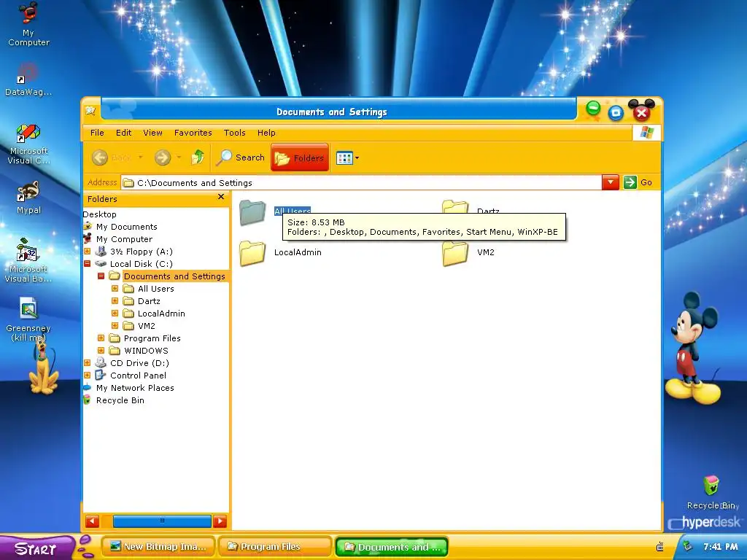Minimize the Documents and Settings window
Screen dimensions: 747x560
pos(593,108)
